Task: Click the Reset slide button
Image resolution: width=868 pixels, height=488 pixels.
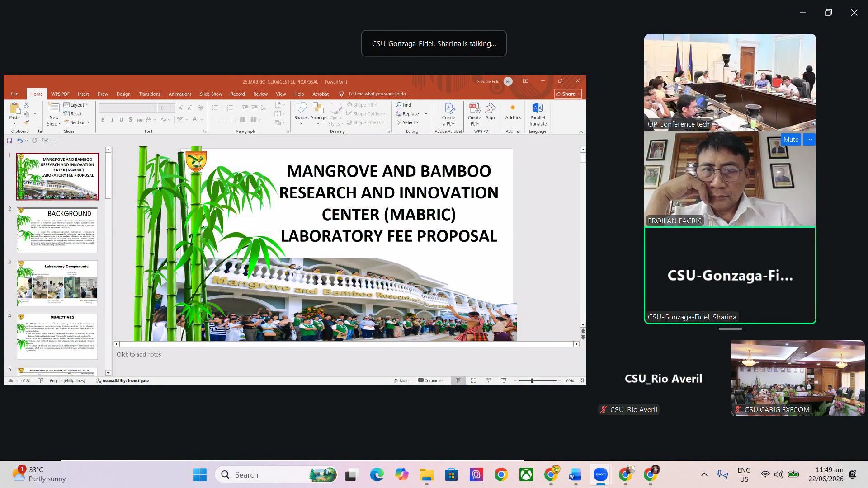Action: [x=73, y=114]
